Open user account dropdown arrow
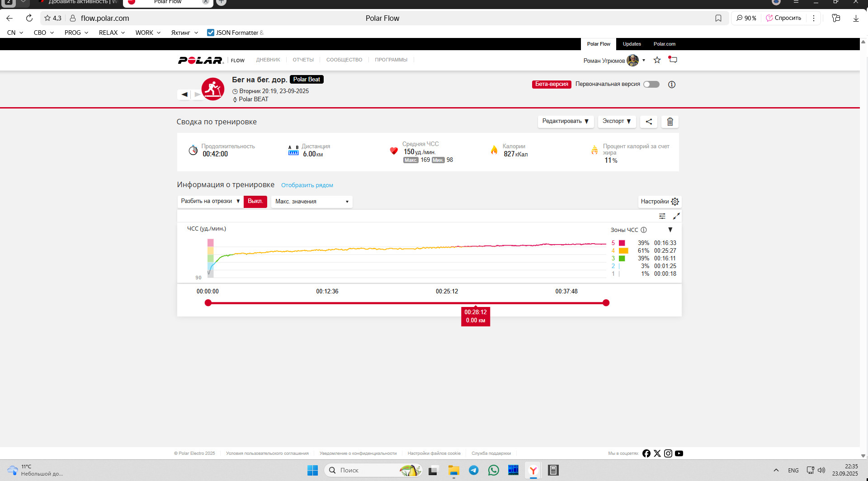The image size is (868, 481). [x=644, y=60]
